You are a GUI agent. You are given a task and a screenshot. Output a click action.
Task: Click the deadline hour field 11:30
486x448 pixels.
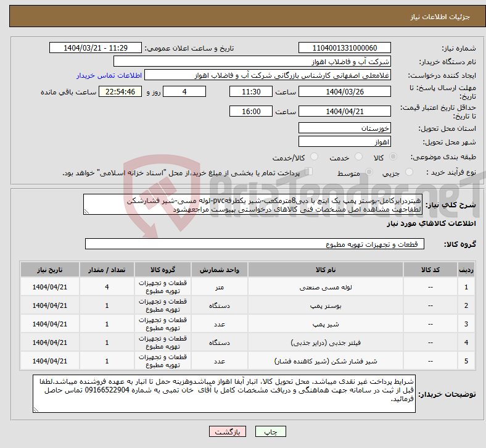(251, 92)
